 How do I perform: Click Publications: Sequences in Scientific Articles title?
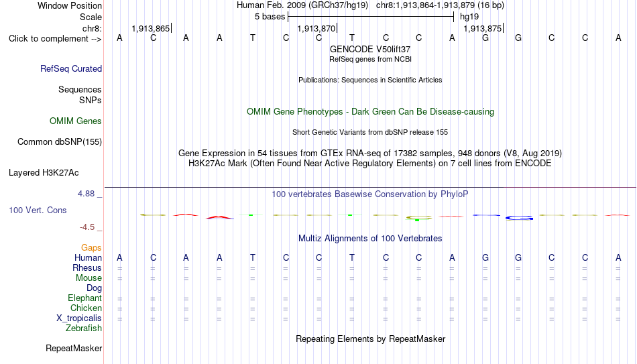pyautogui.click(x=370, y=80)
